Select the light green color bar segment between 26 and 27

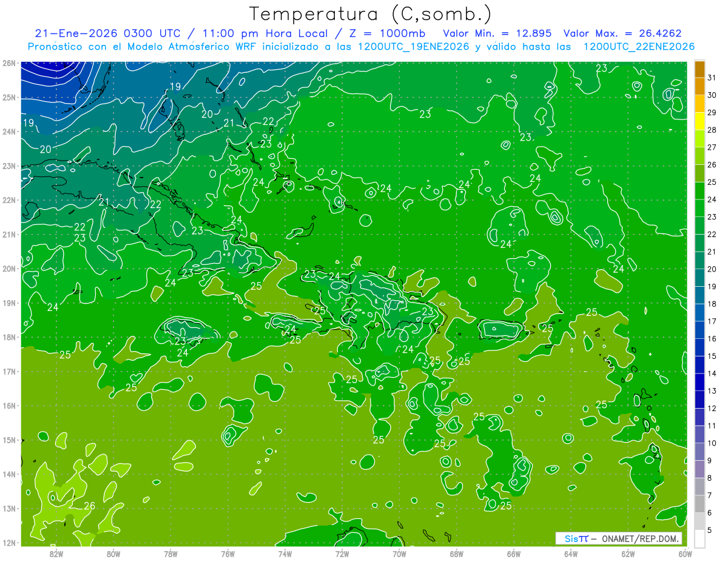[x=699, y=156]
